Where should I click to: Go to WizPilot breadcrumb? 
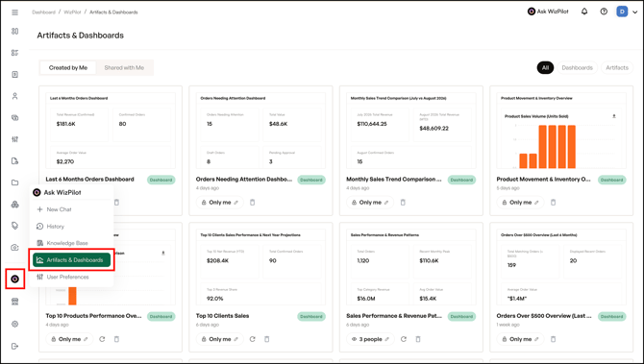pos(72,12)
